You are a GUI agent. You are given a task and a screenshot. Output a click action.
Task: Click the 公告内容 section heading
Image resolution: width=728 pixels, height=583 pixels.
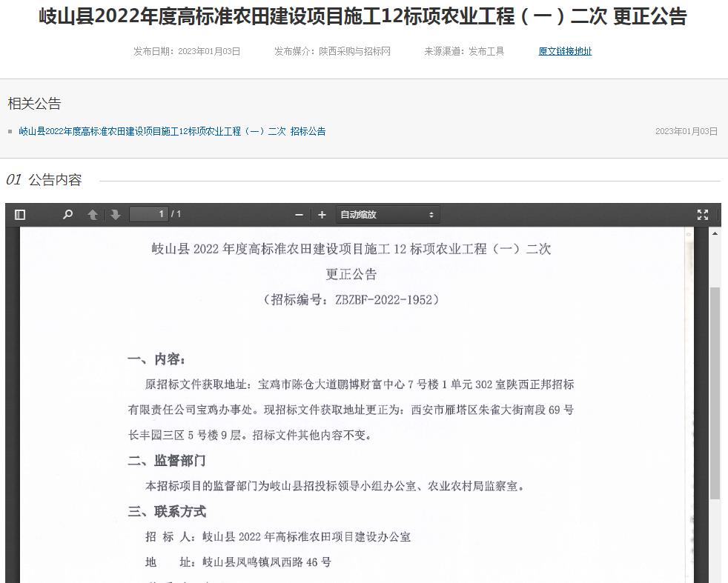[x=55, y=180]
